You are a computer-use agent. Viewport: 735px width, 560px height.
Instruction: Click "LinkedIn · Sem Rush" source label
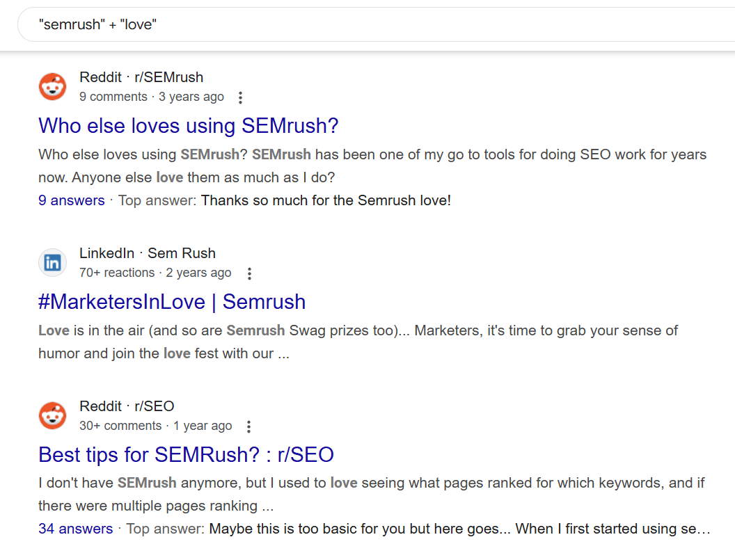click(147, 253)
